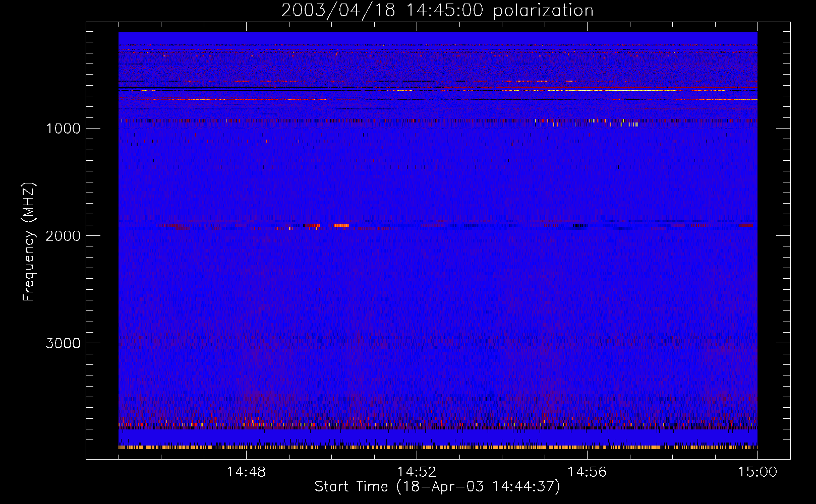Click the 'Frequency (MHZ)' axis title
Viewport: 816px width, 504px height.
click(x=29, y=242)
